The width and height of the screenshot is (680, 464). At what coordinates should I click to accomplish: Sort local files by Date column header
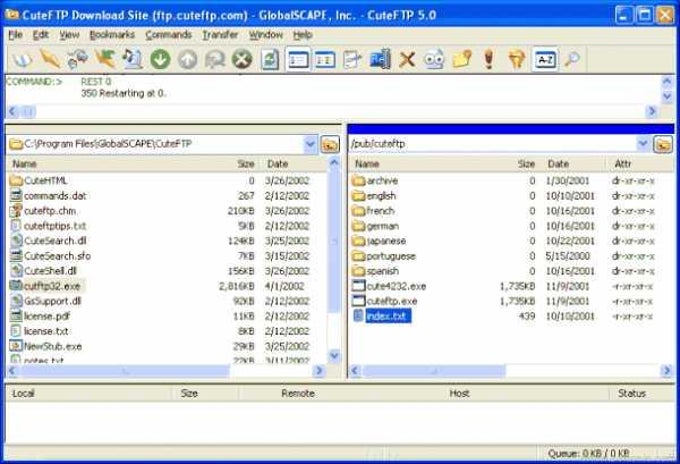click(x=278, y=163)
